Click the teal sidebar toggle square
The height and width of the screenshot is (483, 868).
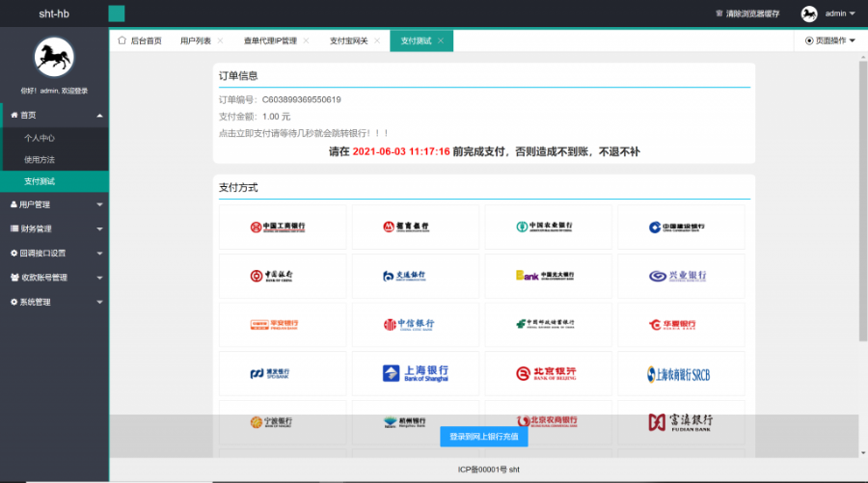(x=117, y=13)
